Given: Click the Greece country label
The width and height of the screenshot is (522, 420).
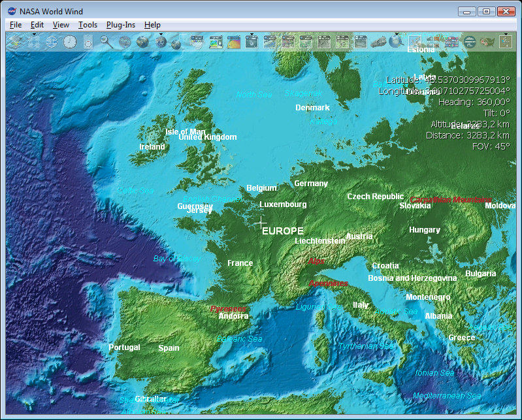Looking at the screenshot, I should pos(462,338).
